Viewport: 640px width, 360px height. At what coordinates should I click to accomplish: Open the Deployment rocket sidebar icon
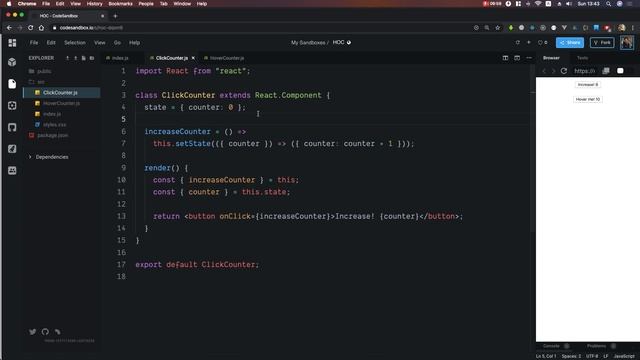[12, 149]
